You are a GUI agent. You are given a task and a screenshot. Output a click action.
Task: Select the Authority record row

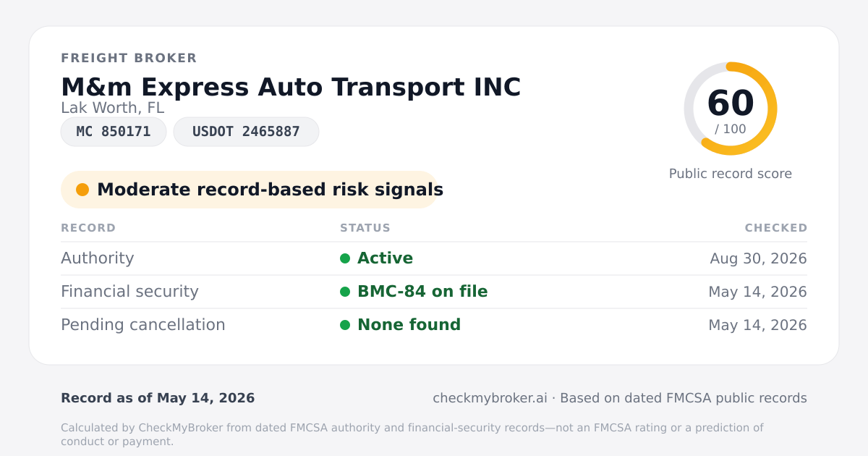point(434,258)
